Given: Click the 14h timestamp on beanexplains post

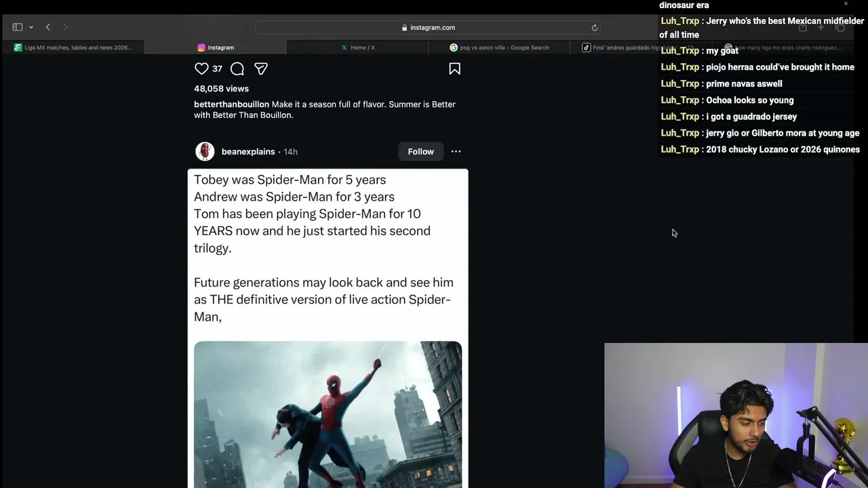Looking at the screenshot, I should [290, 152].
